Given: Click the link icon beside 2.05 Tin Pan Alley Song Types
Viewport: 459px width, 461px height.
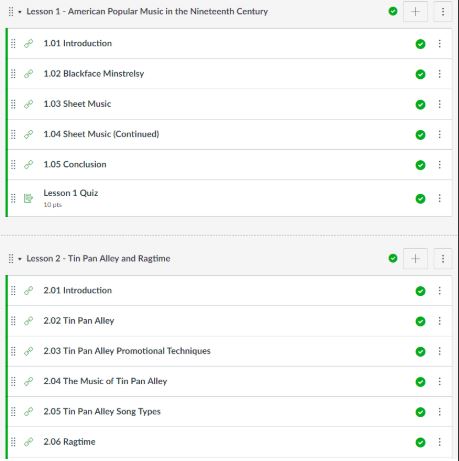Looking at the screenshot, I should [29, 412].
